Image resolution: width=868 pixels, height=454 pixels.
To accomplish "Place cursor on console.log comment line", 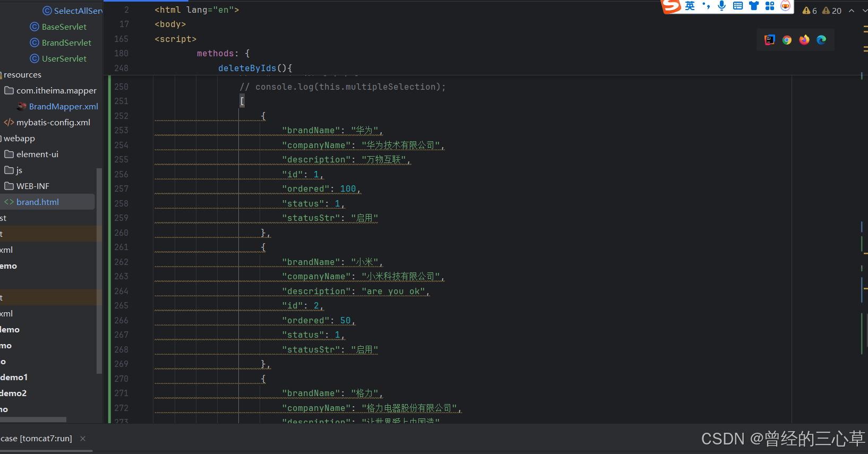I will click(x=343, y=87).
